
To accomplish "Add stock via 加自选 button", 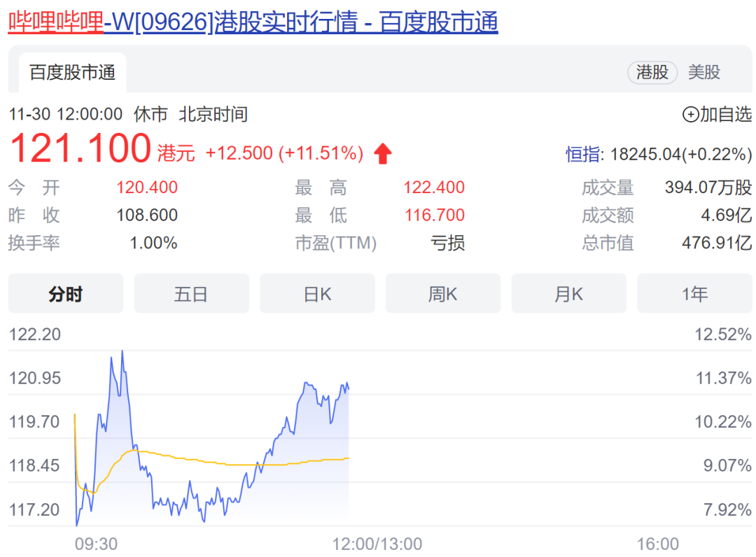I will coord(717,114).
